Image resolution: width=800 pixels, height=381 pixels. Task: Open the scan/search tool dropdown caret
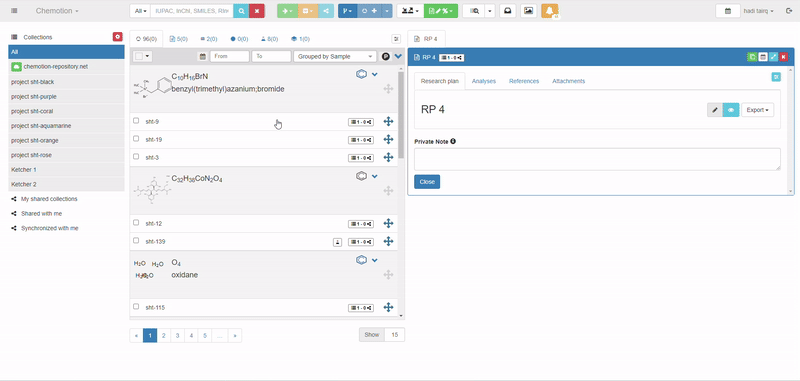(490, 11)
